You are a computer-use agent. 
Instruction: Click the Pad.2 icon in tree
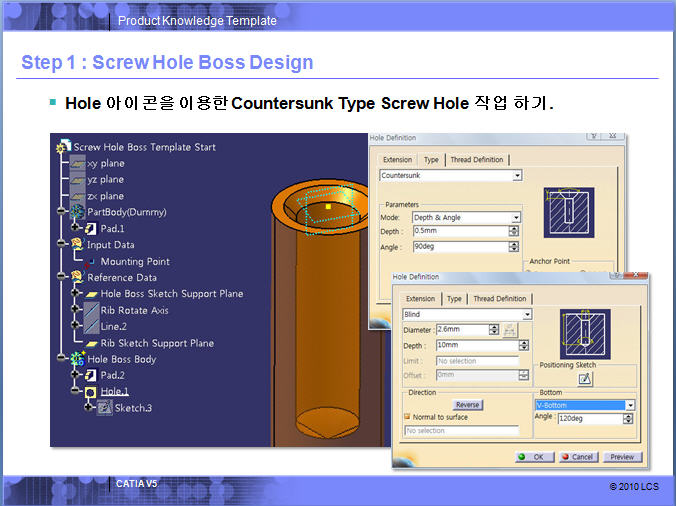click(x=89, y=375)
